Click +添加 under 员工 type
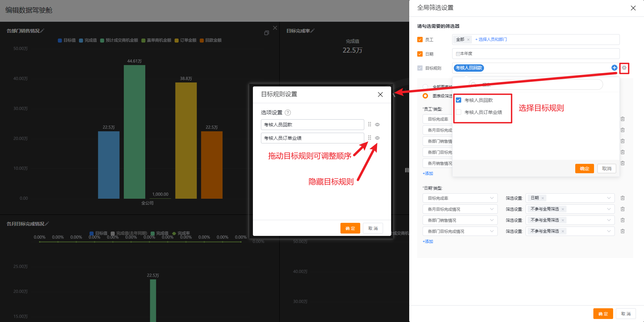644x322 pixels. (x=428, y=174)
